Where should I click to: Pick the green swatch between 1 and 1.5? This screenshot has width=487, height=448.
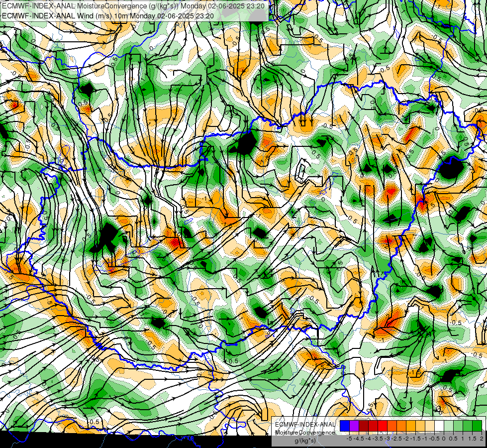(x=468, y=426)
